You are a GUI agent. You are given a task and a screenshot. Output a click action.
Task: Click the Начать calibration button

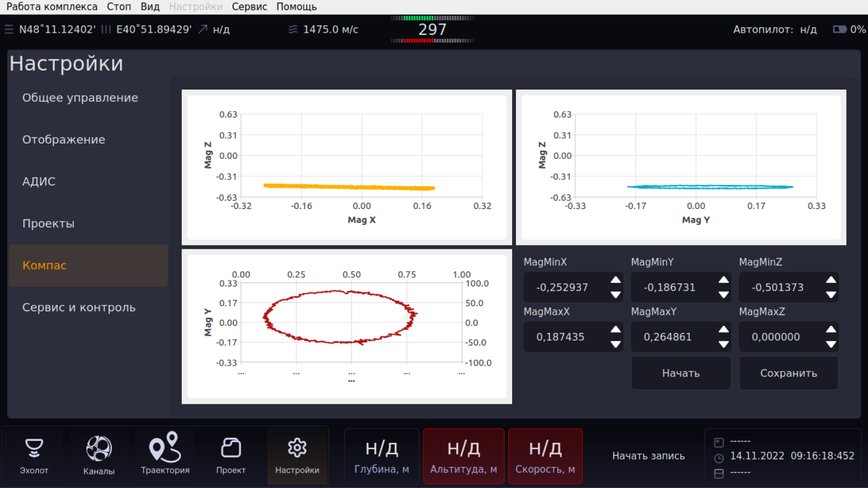tap(681, 373)
